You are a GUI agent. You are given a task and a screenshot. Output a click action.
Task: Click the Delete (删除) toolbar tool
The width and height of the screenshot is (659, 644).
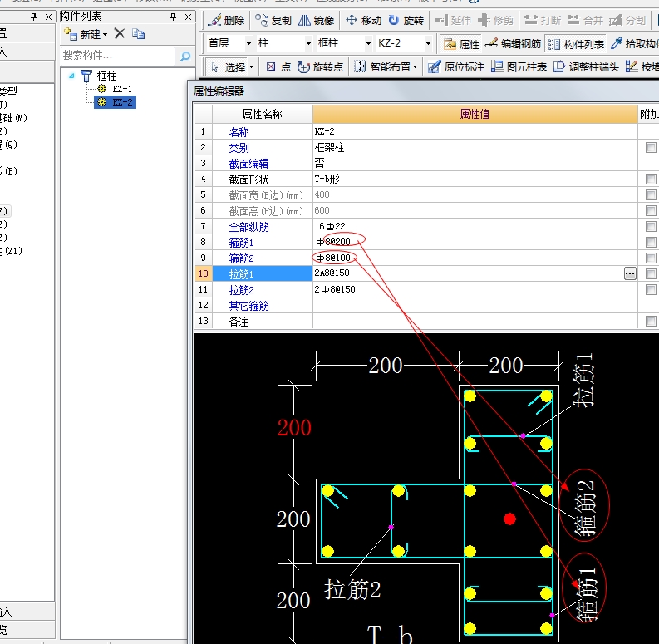coord(227,20)
